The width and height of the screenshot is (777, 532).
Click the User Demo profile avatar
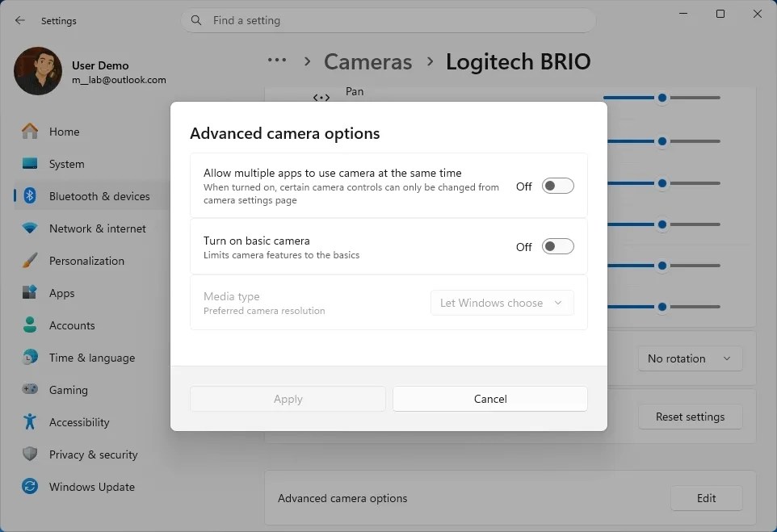pos(38,71)
